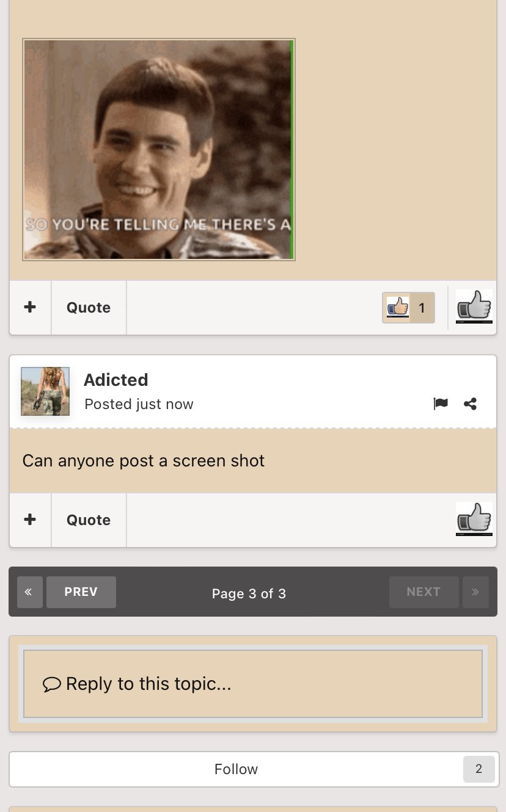
Task: Click the 'Posted just now' timestamp
Action: point(139,404)
